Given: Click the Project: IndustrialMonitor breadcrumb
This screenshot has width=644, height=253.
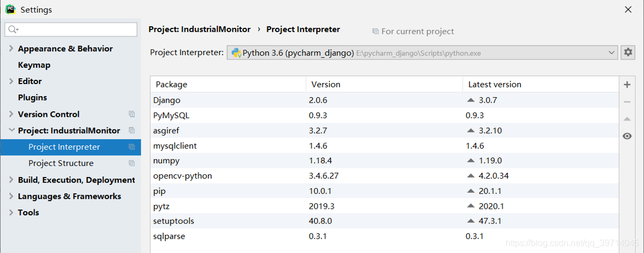Looking at the screenshot, I should 199,30.
